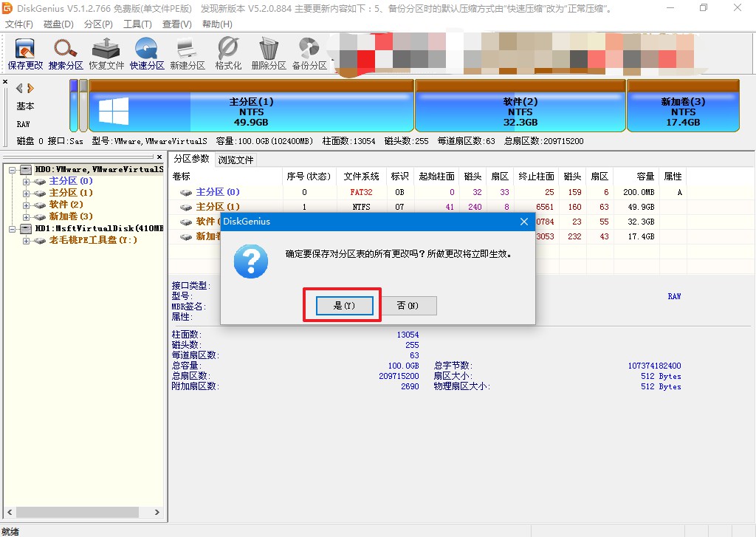Switch to the 浏览文件 tab
This screenshot has height=537, width=756.
(236, 160)
